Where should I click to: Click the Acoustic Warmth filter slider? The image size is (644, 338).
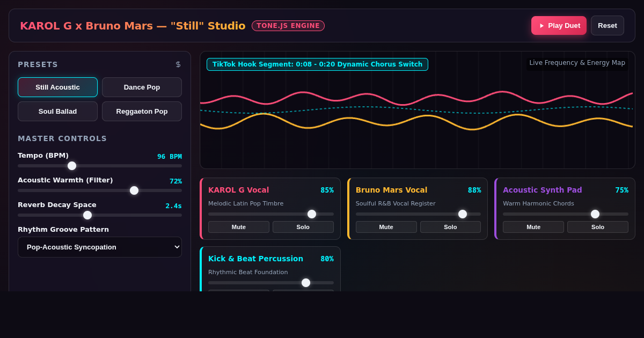click(100, 190)
